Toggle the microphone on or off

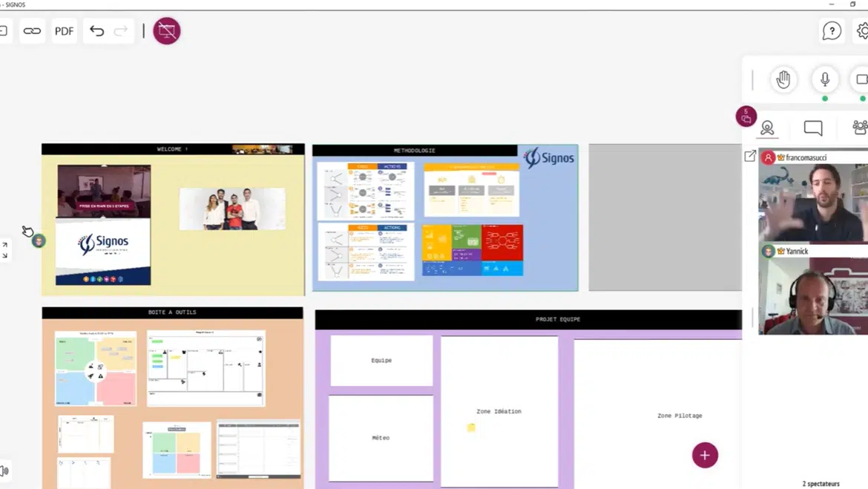coord(824,79)
